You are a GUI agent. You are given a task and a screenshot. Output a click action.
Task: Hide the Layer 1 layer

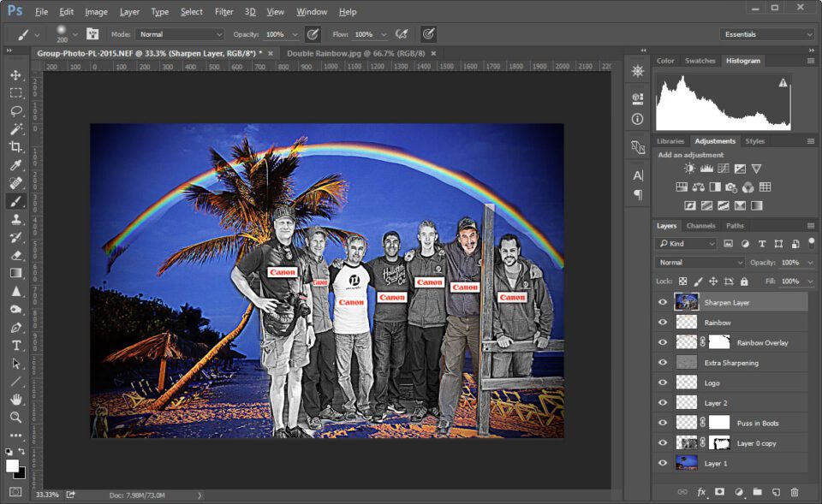point(663,463)
